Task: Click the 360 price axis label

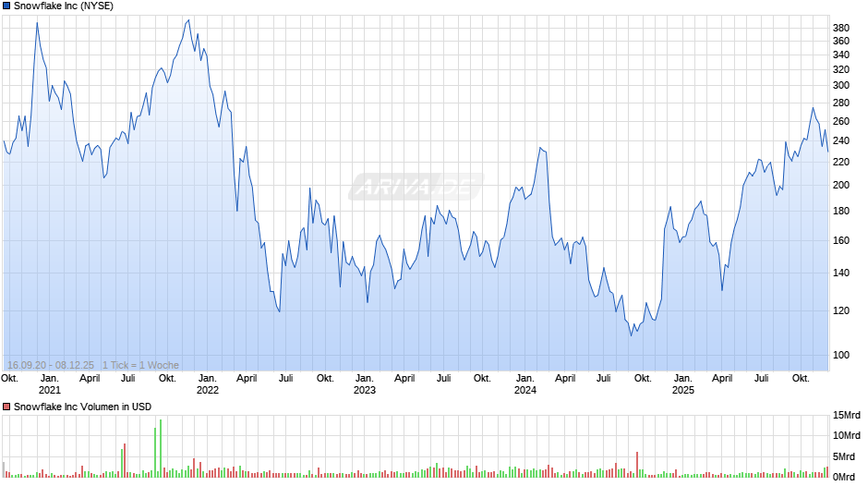Action: [x=841, y=41]
